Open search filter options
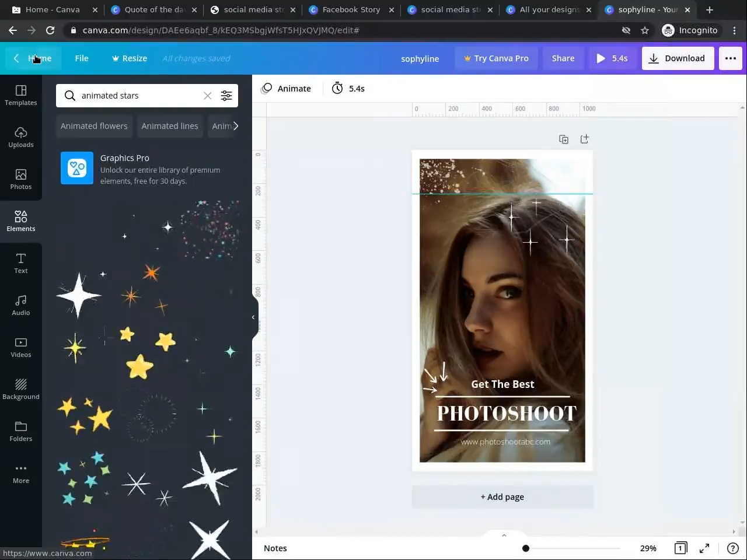Image resolution: width=747 pixels, height=560 pixels. coord(226,96)
